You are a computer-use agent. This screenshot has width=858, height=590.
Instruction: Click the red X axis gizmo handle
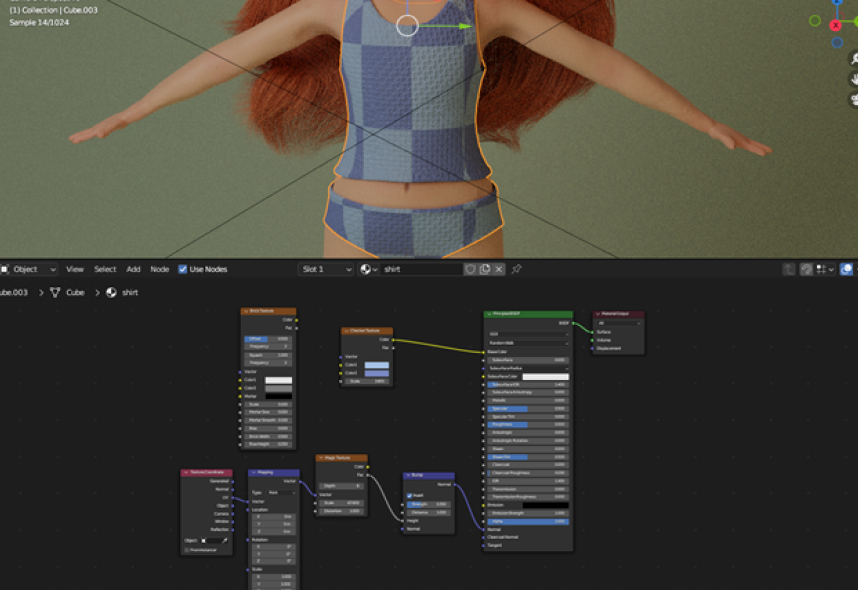(x=836, y=25)
